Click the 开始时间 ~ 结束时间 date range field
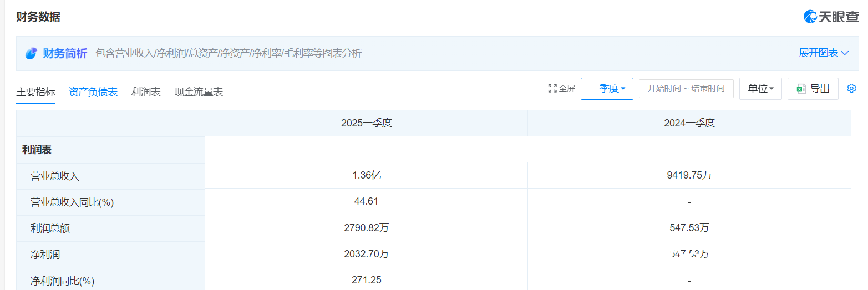Screen dimensions: 868x290 [686, 89]
